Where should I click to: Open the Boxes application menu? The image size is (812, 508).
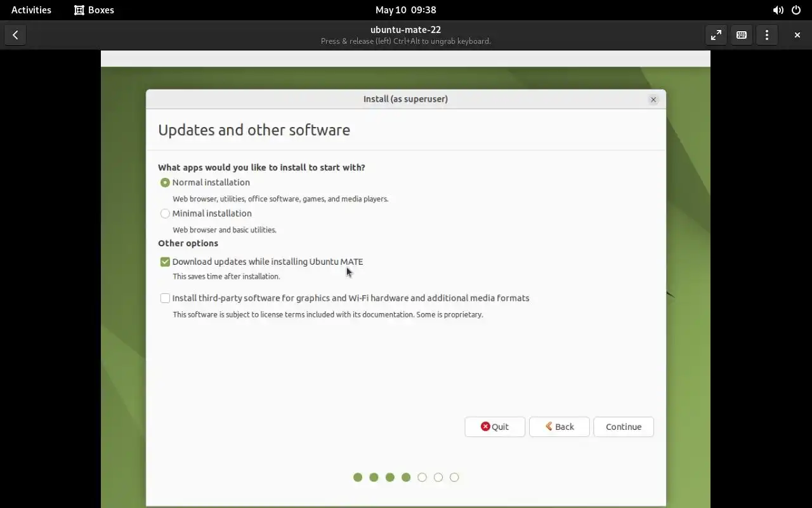[94, 10]
